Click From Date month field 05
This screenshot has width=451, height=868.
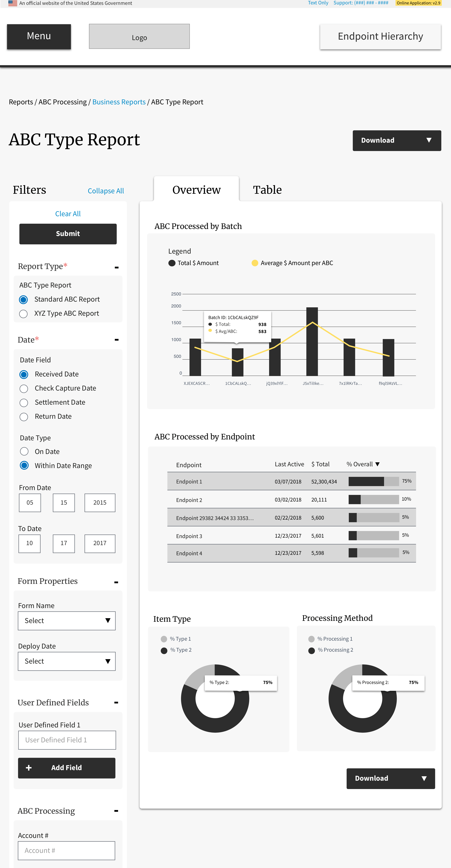click(x=30, y=503)
